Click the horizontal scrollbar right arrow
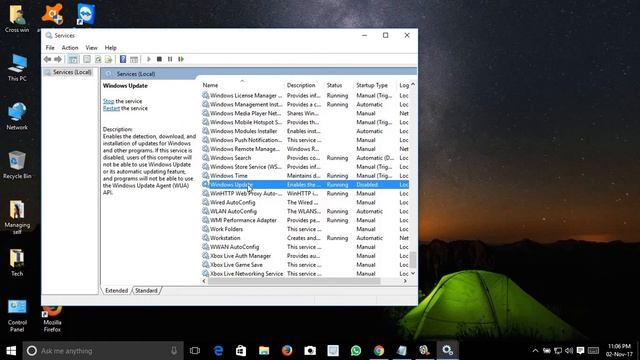The height and width of the screenshot is (360, 640). click(405, 281)
